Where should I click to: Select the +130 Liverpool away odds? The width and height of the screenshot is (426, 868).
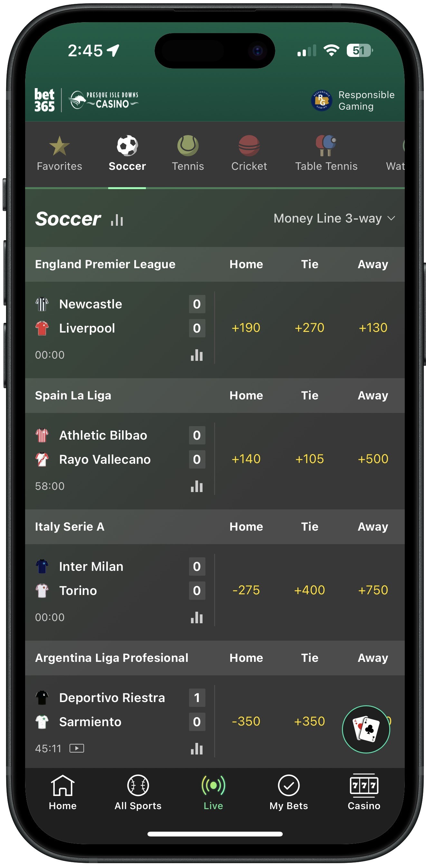374,327
